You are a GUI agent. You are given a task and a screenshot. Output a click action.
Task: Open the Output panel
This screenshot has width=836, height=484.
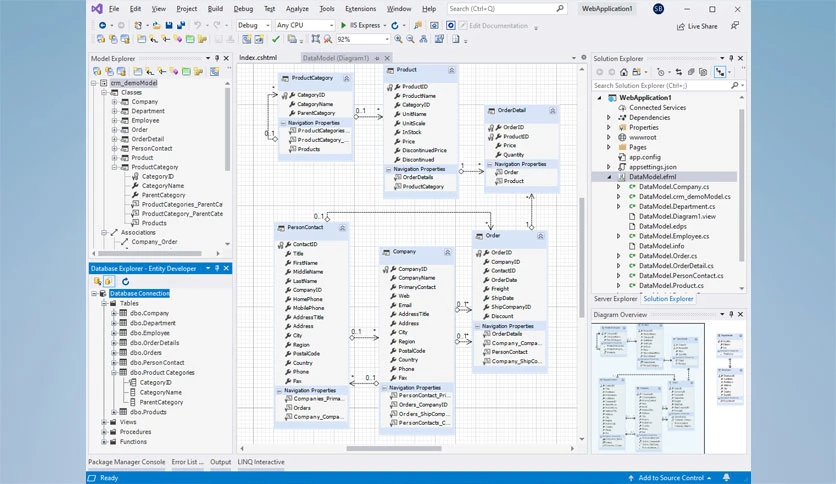click(221, 462)
